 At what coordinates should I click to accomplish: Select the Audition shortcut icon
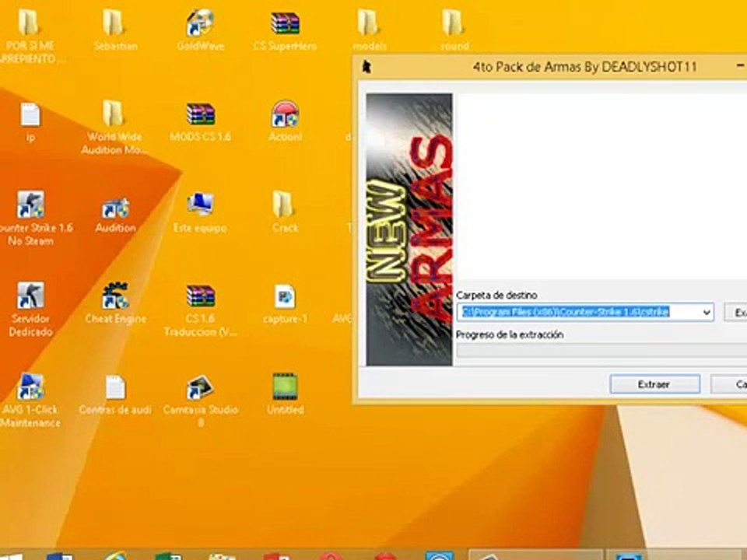[115, 209]
